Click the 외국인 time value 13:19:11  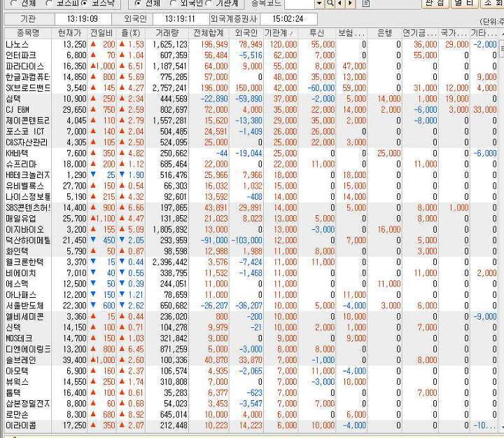[181, 19]
